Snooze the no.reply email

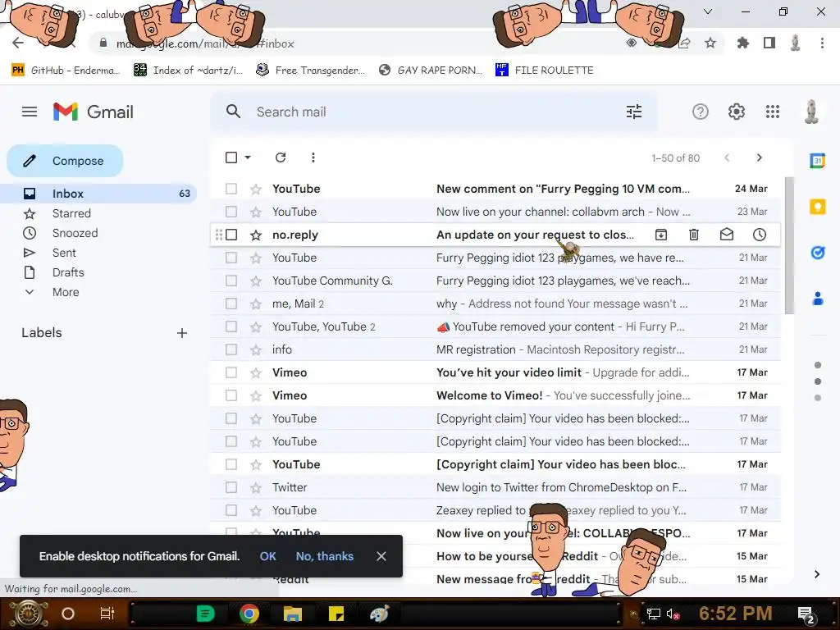pos(759,235)
